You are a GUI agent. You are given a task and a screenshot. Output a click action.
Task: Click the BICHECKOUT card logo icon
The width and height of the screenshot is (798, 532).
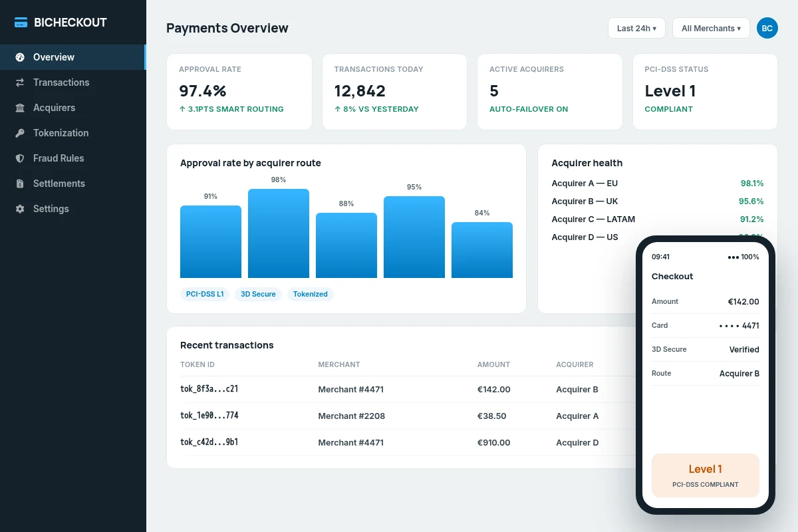[x=21, y=22]
